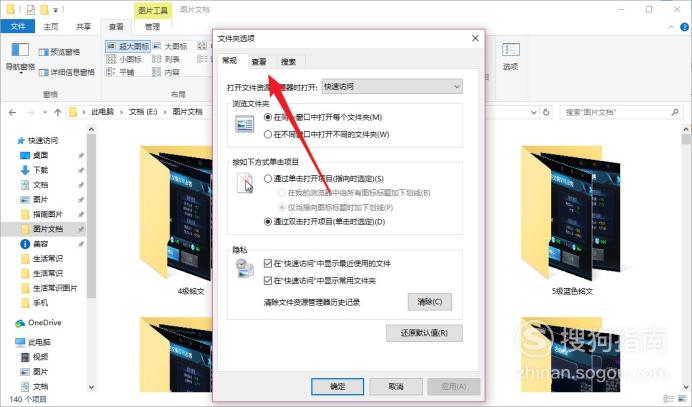Select 通过单击打开项目(指向时选定)(S) option
Viewport: 692px width, 407px height.
(x=323, y=179)
